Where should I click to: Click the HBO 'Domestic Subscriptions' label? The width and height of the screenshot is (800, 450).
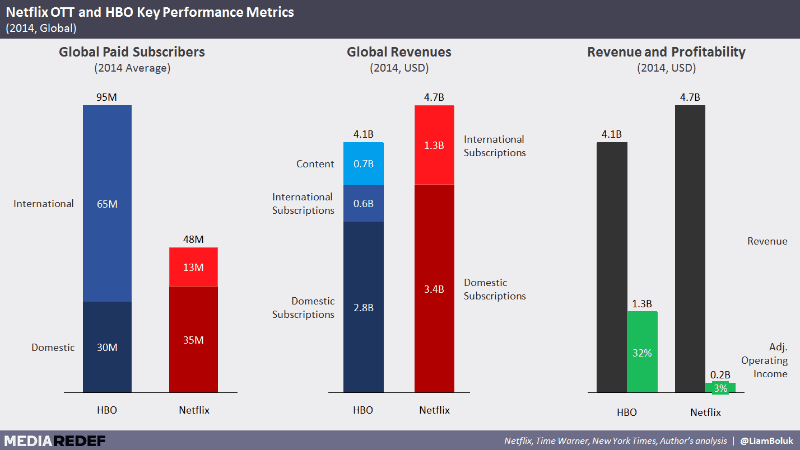pos(303,308)
